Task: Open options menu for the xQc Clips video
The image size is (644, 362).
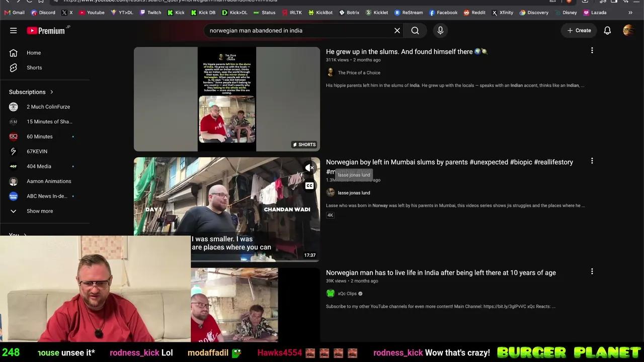Action: click(x=592, y=271)
